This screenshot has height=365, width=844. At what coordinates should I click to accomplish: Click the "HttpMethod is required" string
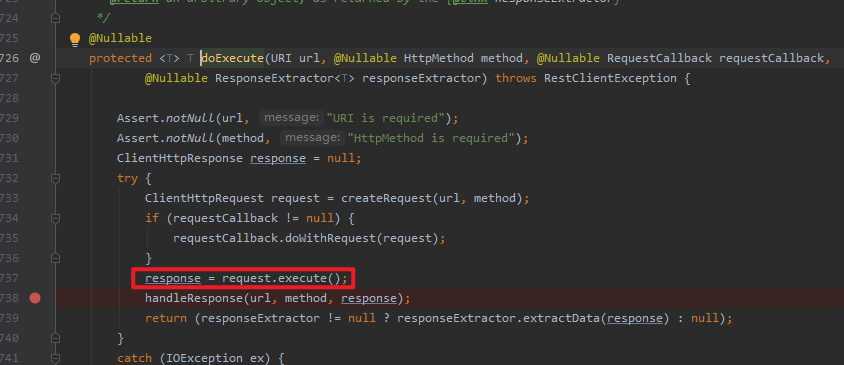point(431,138)
